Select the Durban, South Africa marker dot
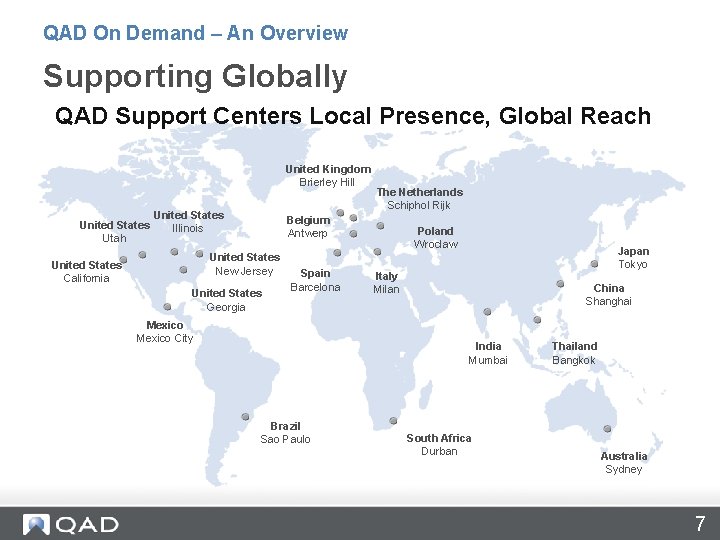720x540 pixels. [393, 421]
